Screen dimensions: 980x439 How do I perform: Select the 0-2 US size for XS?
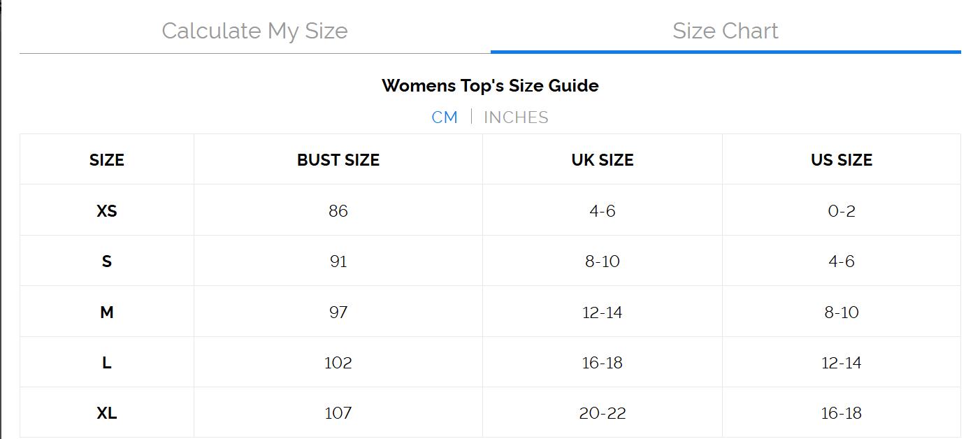[x=841, y=210]
